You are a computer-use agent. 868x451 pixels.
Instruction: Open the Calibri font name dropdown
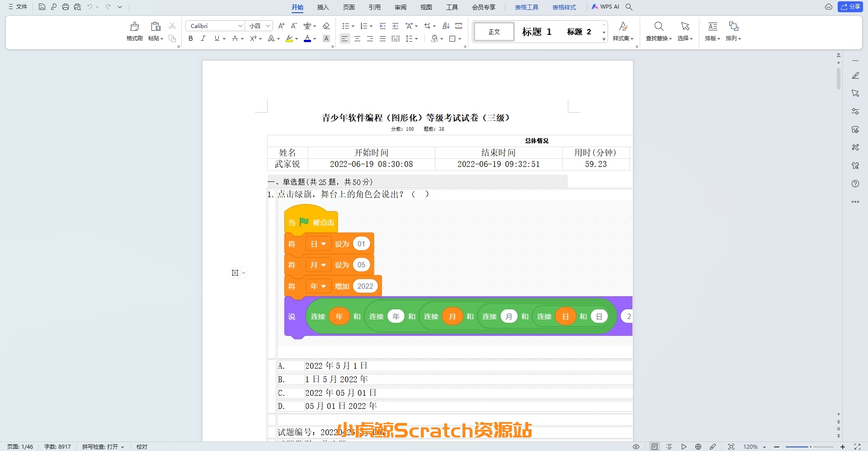tap(241, 26)
